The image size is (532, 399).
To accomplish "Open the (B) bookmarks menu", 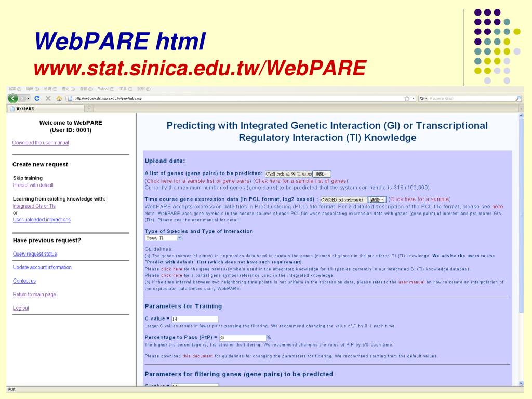I will coord(86,89).
